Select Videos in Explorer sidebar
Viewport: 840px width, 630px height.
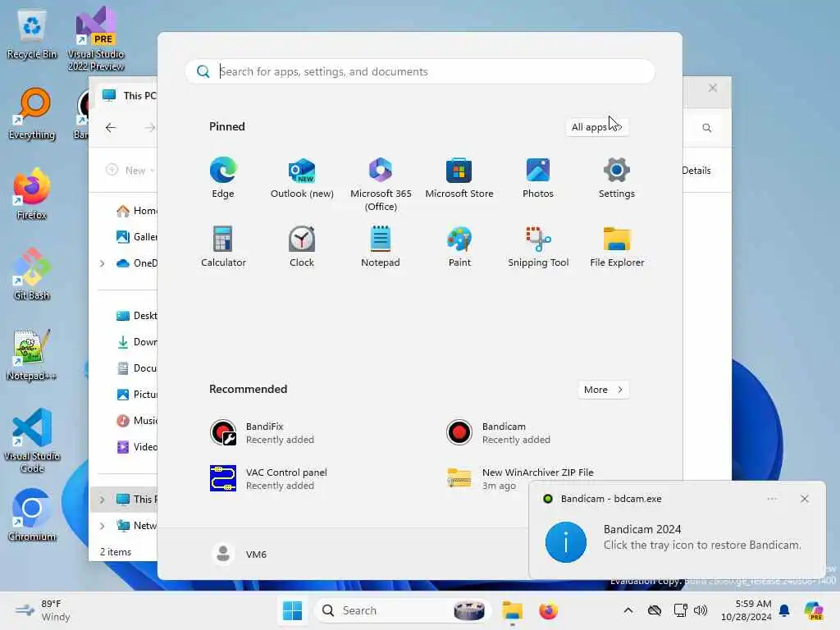136,447
